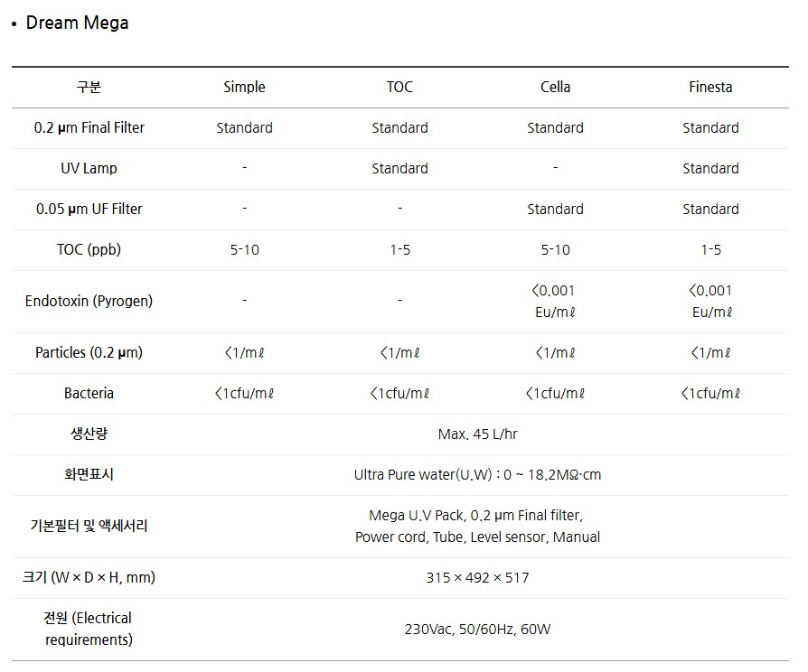
Task: Click the 315 × 492 × 517 dimensions value
Action: [x=477, y=578]
